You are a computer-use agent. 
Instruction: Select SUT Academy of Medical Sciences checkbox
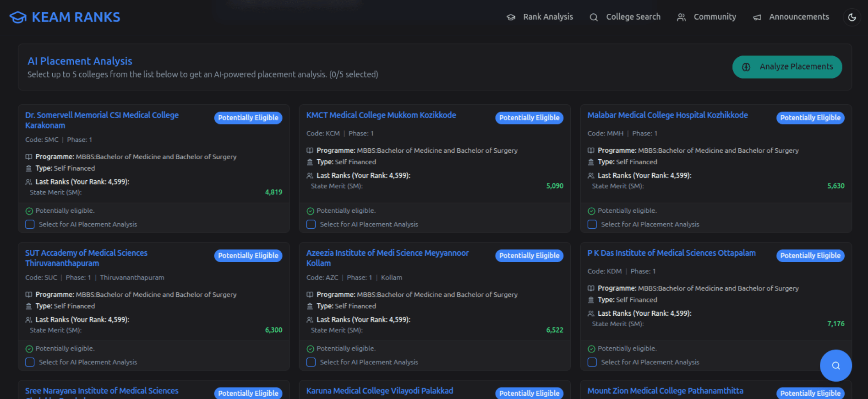pyautogui.click(x=30, y=362)
